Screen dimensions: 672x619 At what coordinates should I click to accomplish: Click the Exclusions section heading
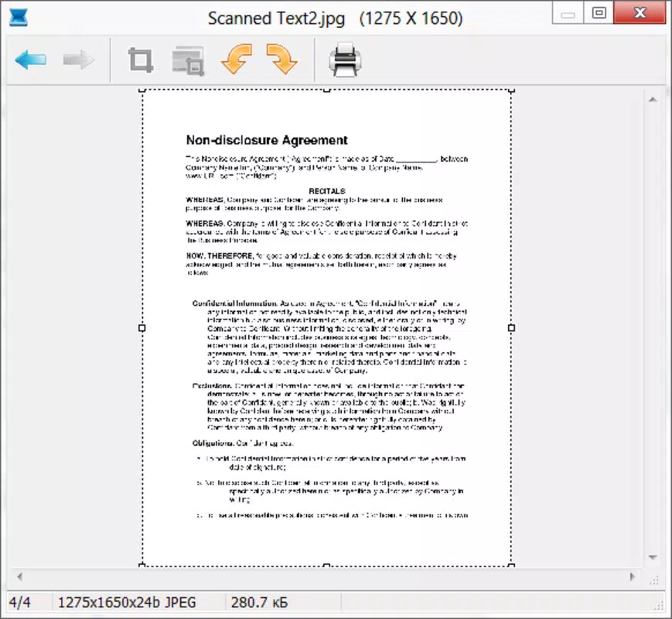(212, 385)
